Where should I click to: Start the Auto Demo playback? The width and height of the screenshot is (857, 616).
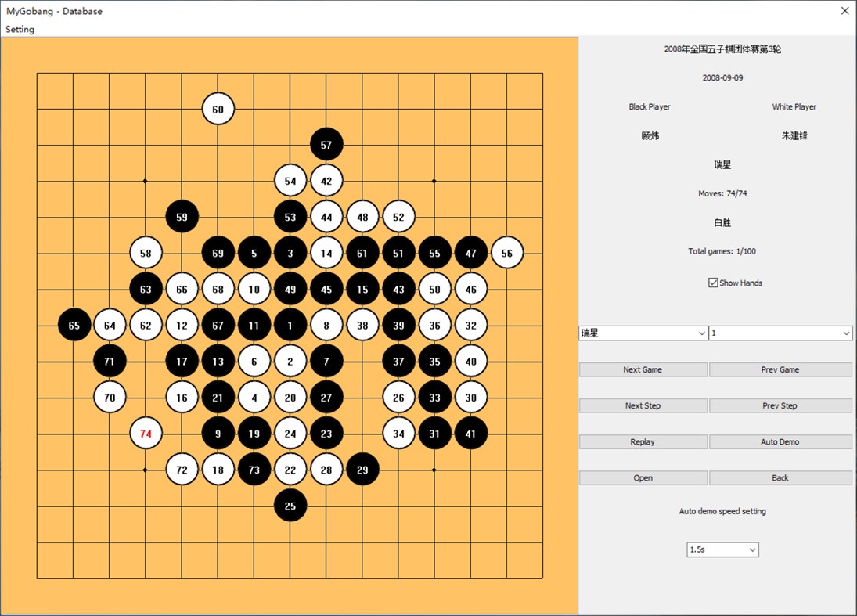point(780,441)
